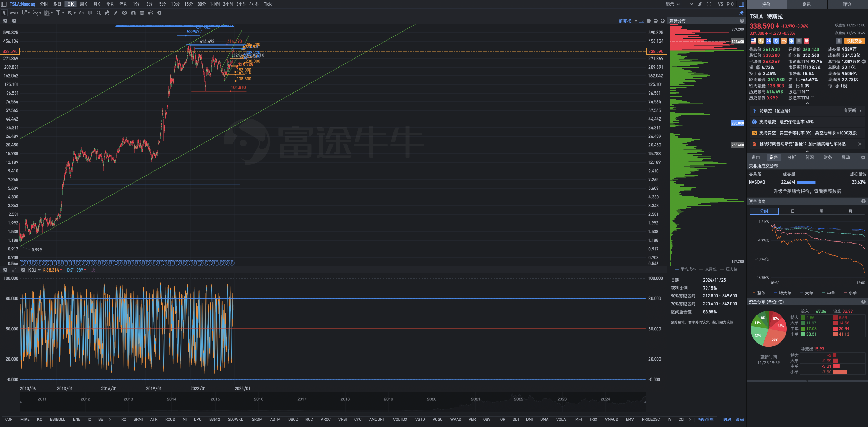Select 周 period in 资金流向
The height and width of the screenshot is (427, 868).
(822, 211)
